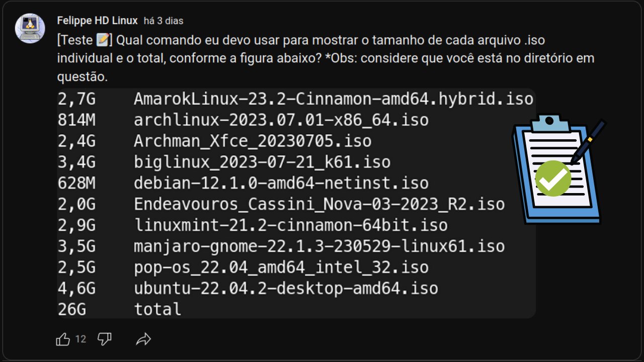
Task: Click the share button to repost the comment
Action: [x=142, y=339]
